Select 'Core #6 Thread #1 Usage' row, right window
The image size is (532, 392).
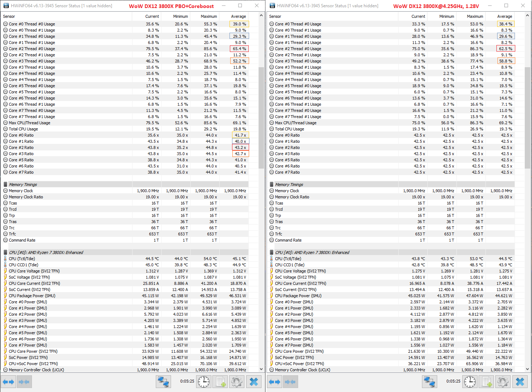[391, 104]
